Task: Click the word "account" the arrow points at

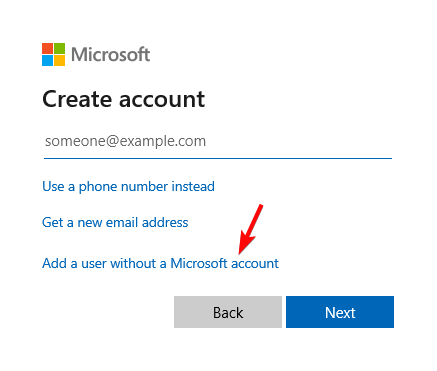Action: click(255, 264)
